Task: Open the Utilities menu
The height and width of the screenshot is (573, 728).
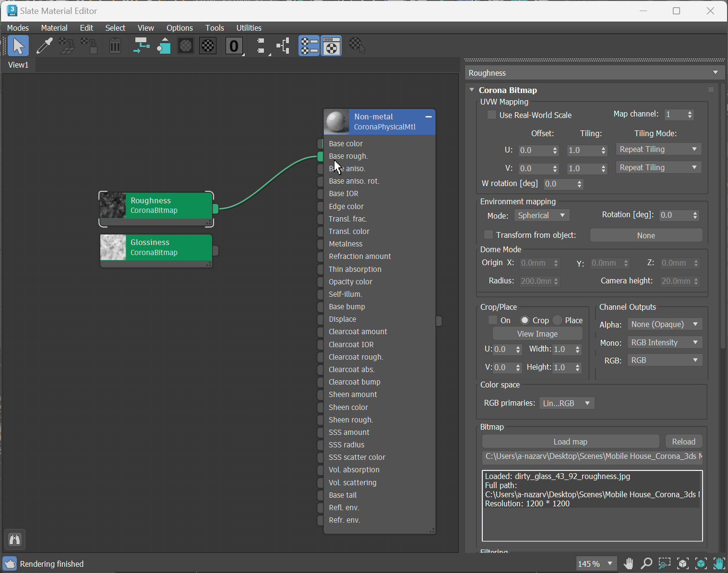Action: (249, 28)
